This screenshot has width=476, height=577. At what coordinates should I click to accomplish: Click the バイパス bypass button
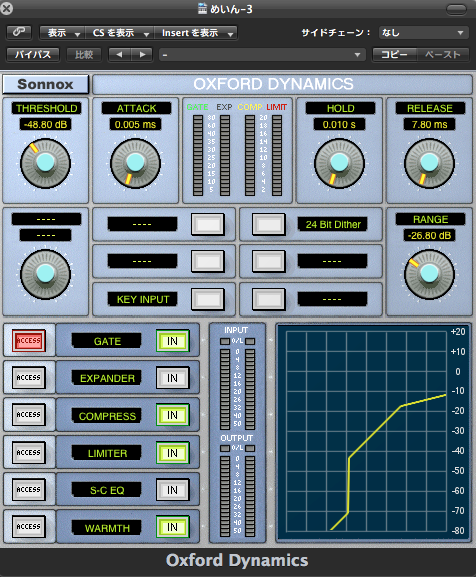pyautogui.click(x=33, y=55)
